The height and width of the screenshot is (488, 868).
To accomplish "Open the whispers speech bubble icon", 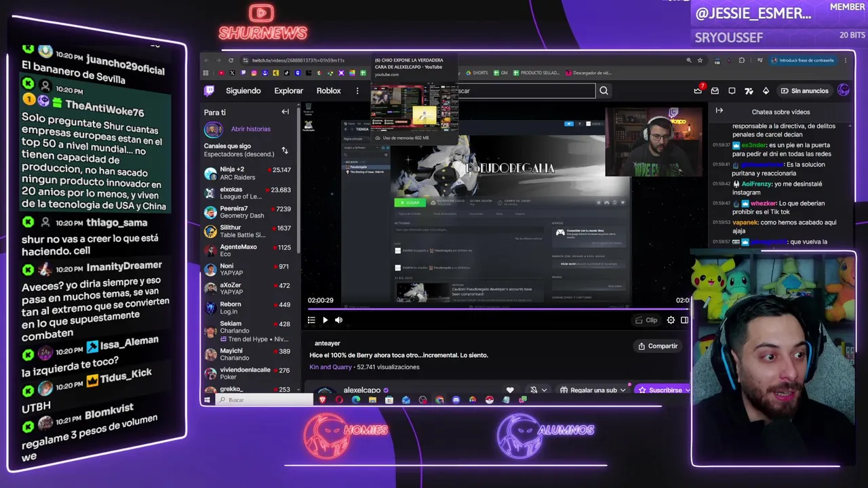I will pos(732,91).
